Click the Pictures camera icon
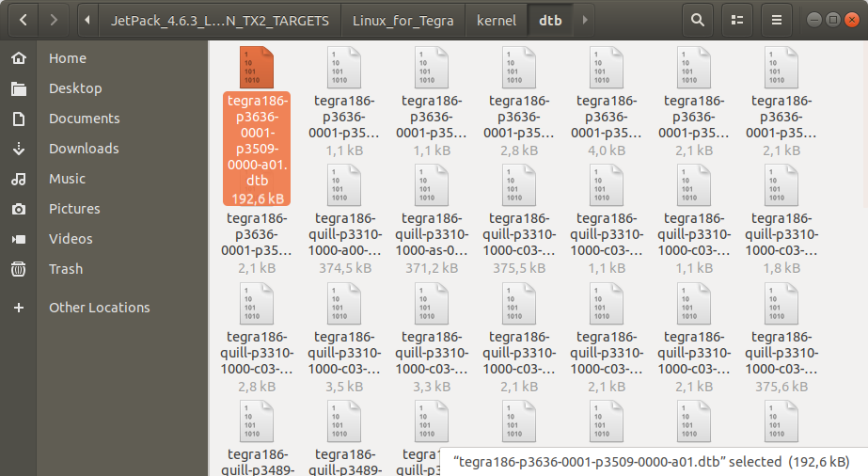 (19, 209)
